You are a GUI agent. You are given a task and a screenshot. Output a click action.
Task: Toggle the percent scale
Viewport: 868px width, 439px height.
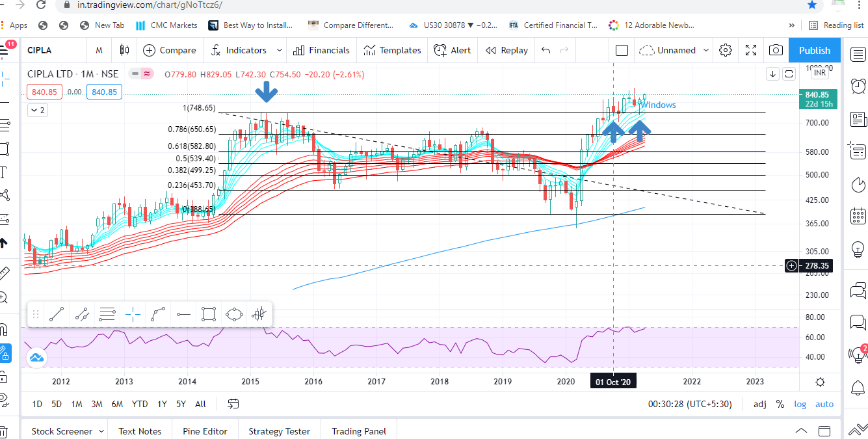[780, 404]
